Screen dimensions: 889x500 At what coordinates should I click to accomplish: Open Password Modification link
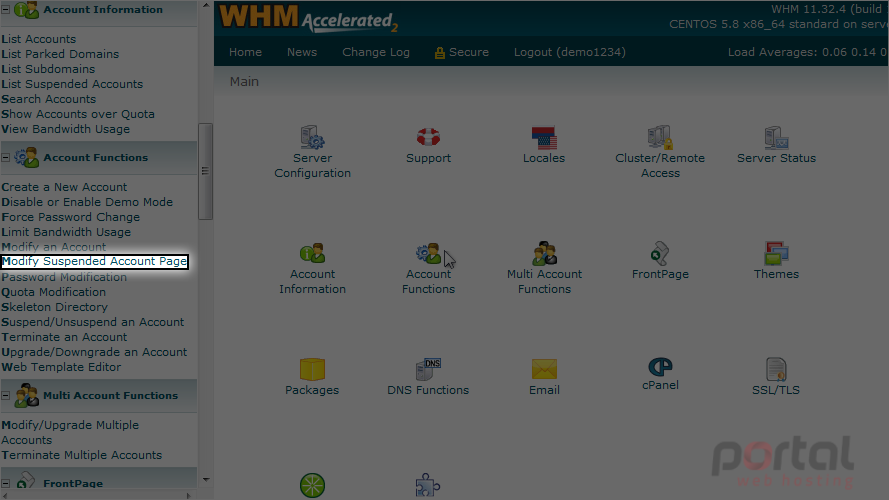[x=64, y=277]
